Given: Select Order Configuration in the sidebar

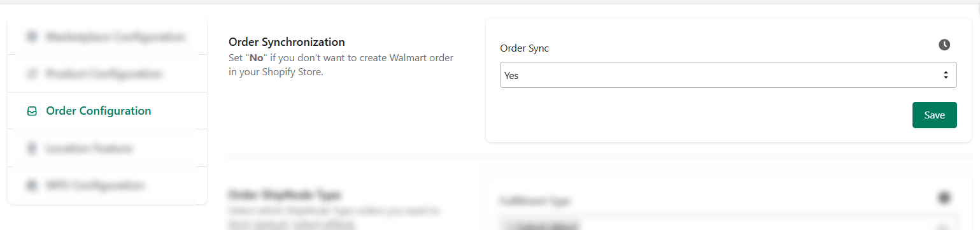Looking at the screenshot, I should pos(107,111).
